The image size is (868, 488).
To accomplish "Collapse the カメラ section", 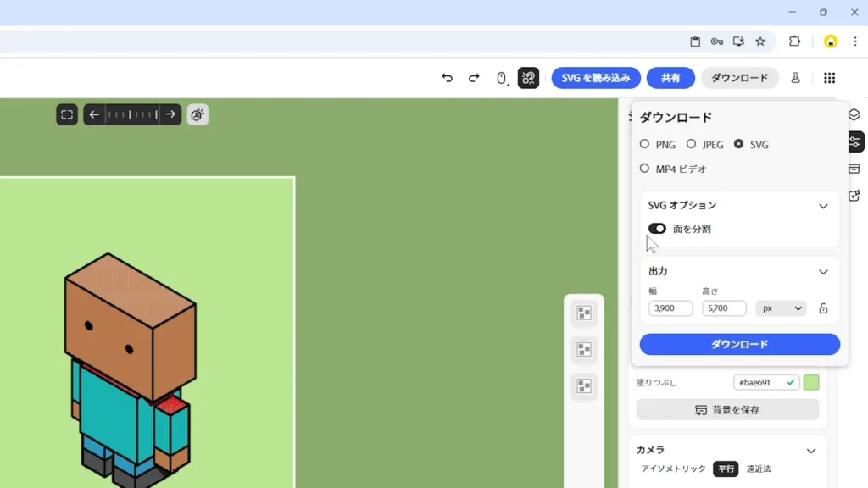I will 811,451.
